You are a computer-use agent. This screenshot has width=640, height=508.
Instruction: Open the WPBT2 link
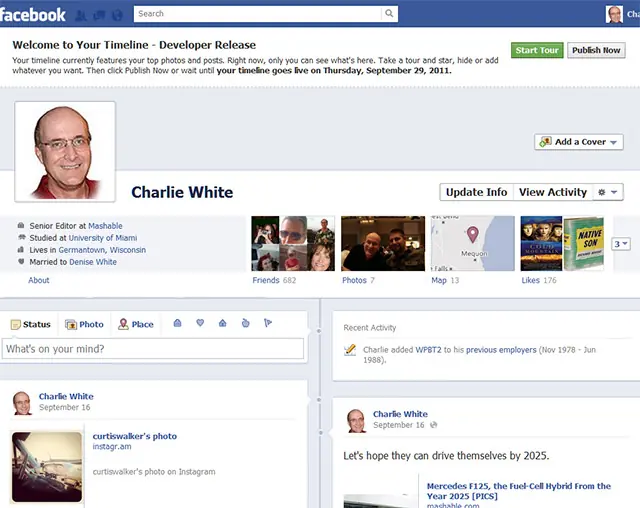pos(428,350)
